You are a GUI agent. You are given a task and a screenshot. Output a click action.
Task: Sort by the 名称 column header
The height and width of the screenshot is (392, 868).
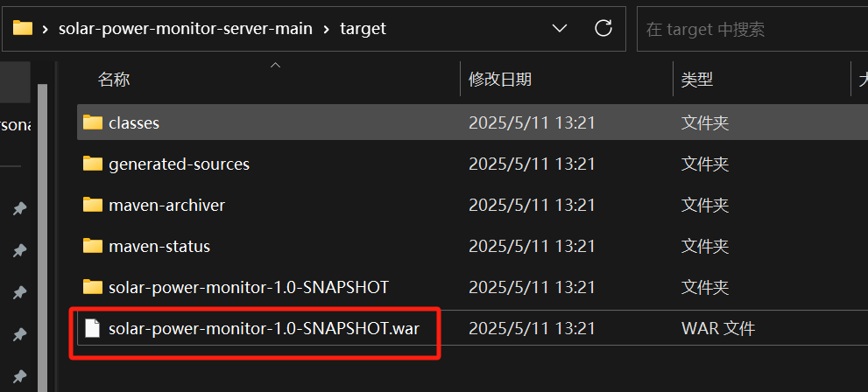114,80
